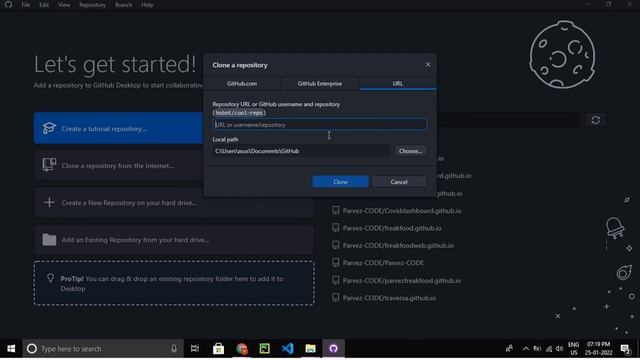Click Add an Existing Repository from your hard drive
The image size is (640, 360).
tap(173, 240)
